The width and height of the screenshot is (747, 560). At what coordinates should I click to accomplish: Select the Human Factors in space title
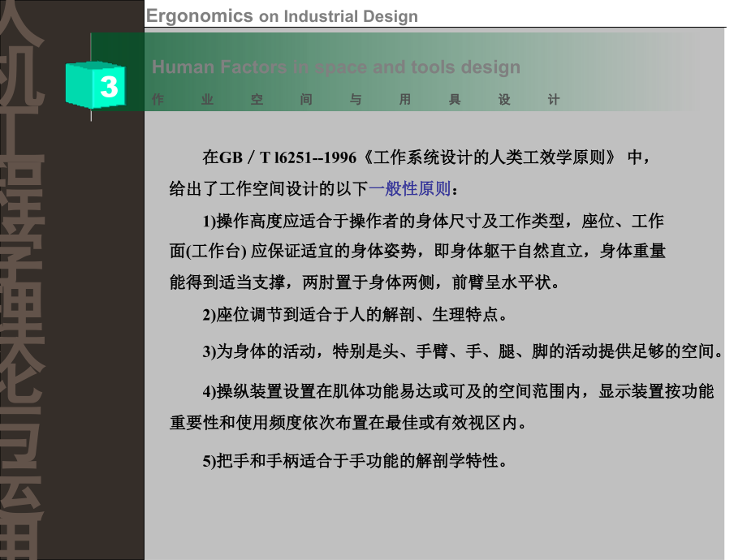335,67
